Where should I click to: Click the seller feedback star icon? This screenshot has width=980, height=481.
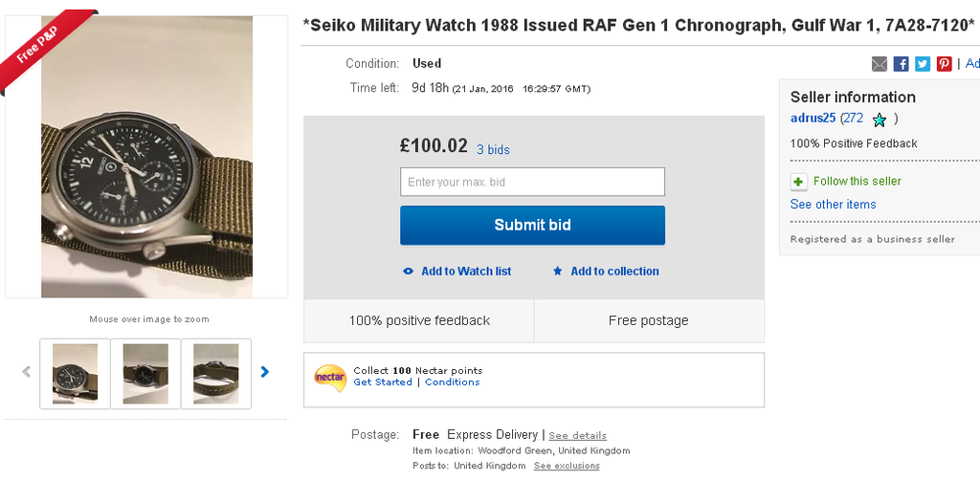click(880, 120)
